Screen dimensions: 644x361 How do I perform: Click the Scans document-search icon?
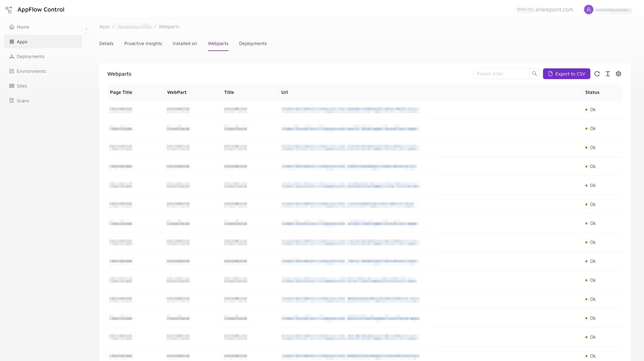[x=12, y=101]
